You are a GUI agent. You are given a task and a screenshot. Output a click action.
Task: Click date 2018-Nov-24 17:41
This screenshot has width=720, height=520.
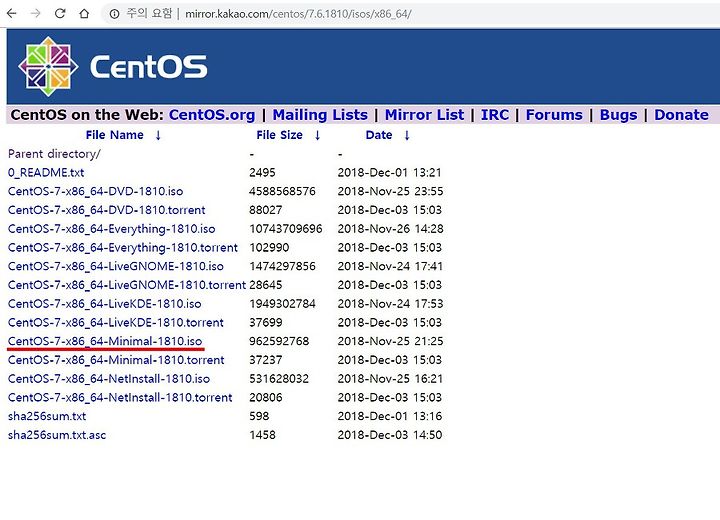(x=390, y=266)
